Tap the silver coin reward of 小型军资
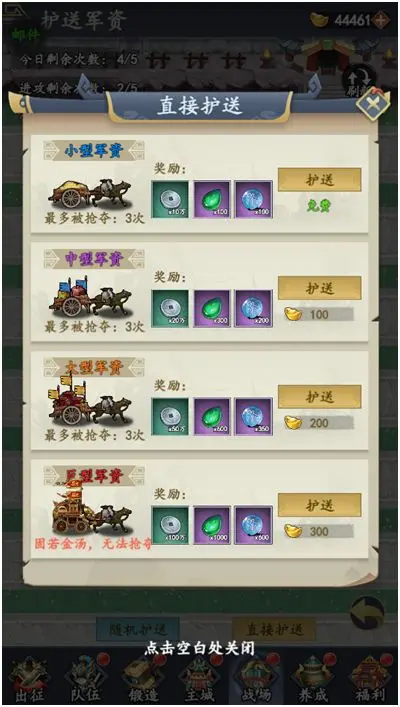The height and width of the screenshot is (707, 400). pos(170,199)
